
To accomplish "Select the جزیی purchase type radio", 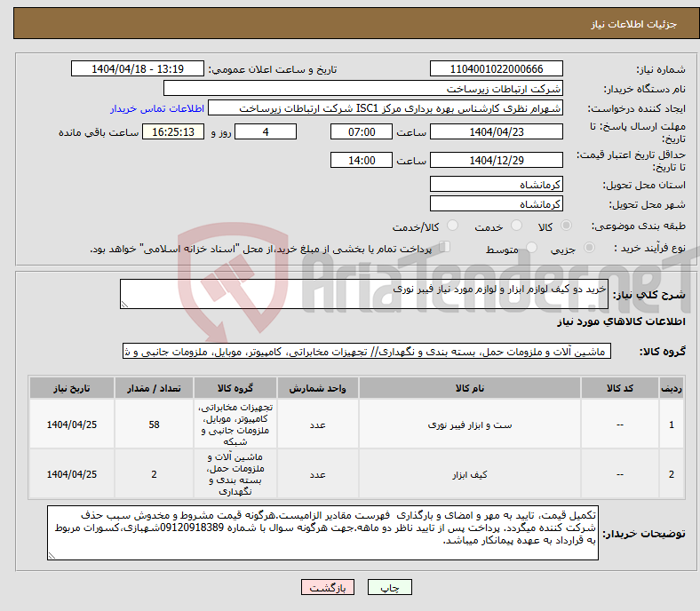I will (x=589, y=248).
